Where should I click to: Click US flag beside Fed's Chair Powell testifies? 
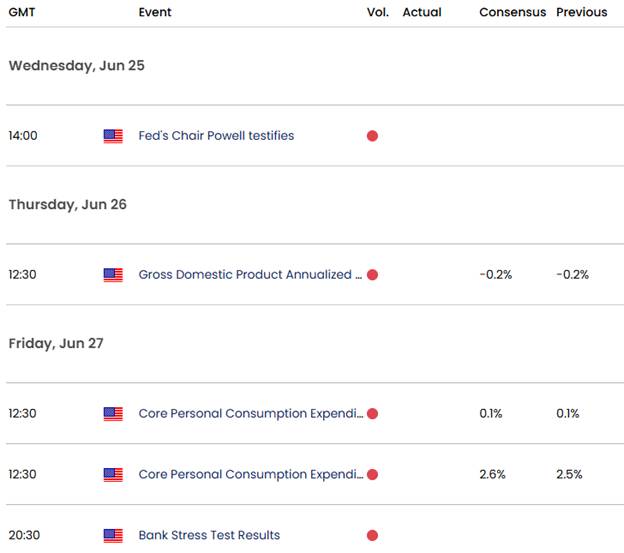(113, 136)
